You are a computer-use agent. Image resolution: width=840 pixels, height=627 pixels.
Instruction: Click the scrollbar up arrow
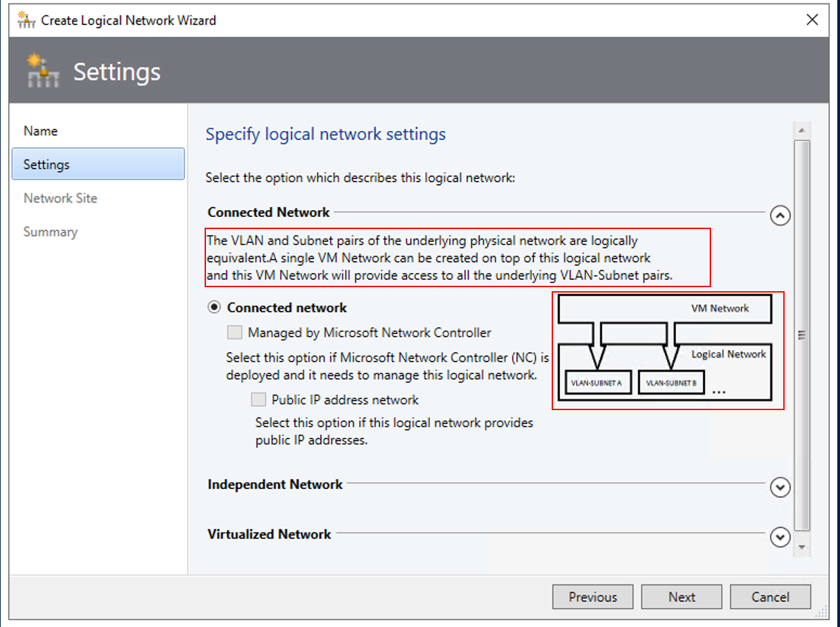pos(802,130)
